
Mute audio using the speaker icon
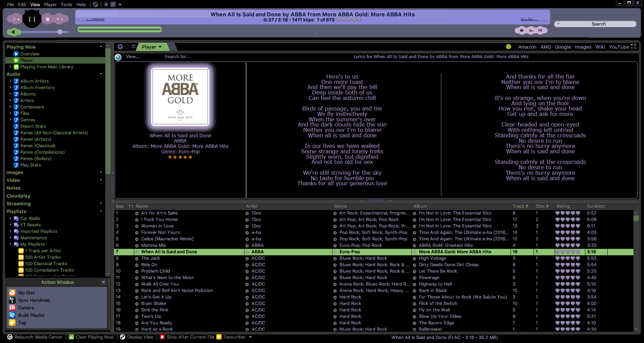pos(14,32)
